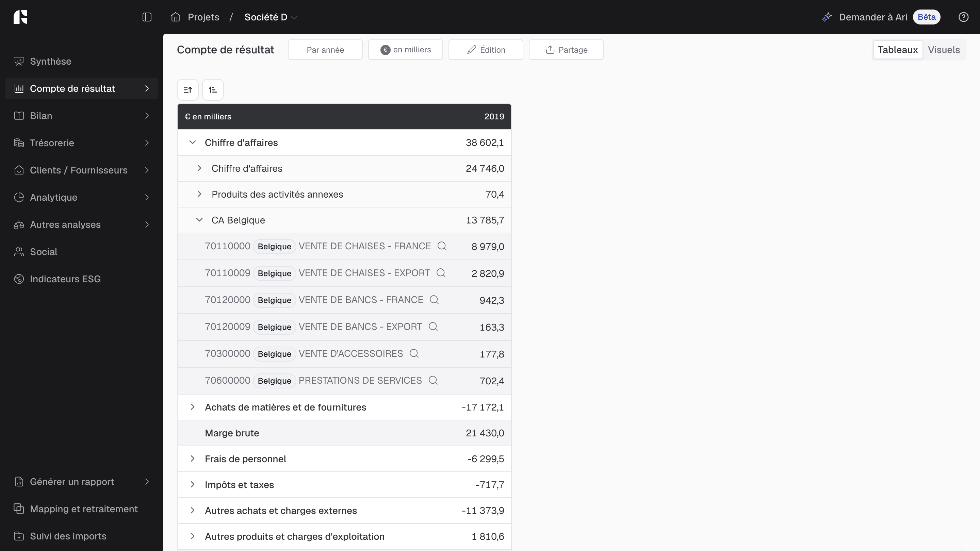This screenshot has height=551, width=980.
Task: Click Belgique tag on account 70600000
Action: click(274, 381)
